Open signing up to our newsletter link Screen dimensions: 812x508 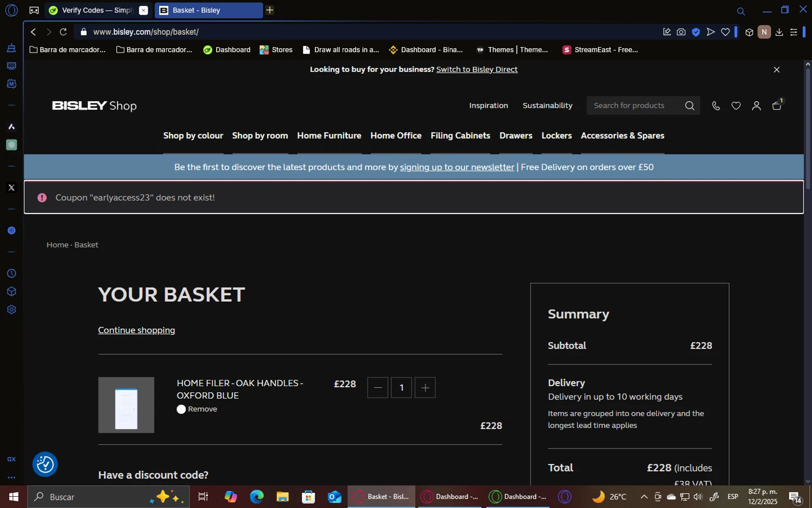coord(457,167)
